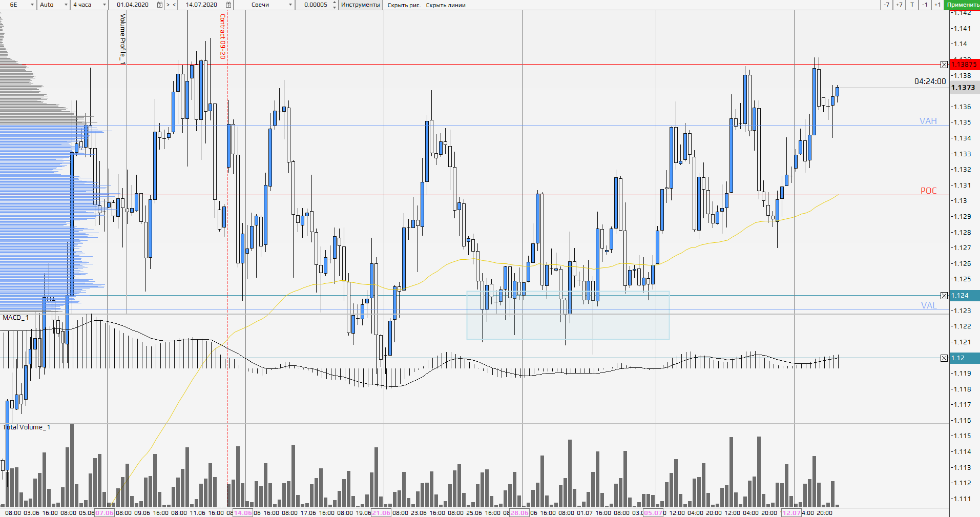The height and width of the screenshot is (517, 980).
Task: Open the start date calendar picker
Action: tap(160, 5)
